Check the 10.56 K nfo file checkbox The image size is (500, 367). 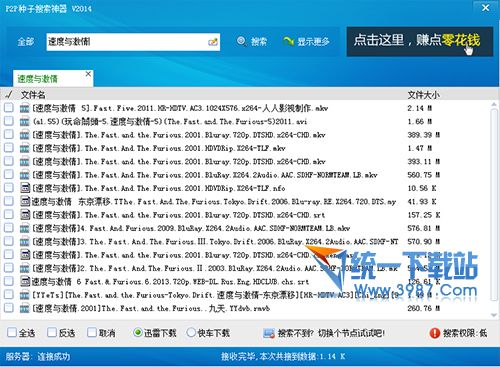[9, 188]
